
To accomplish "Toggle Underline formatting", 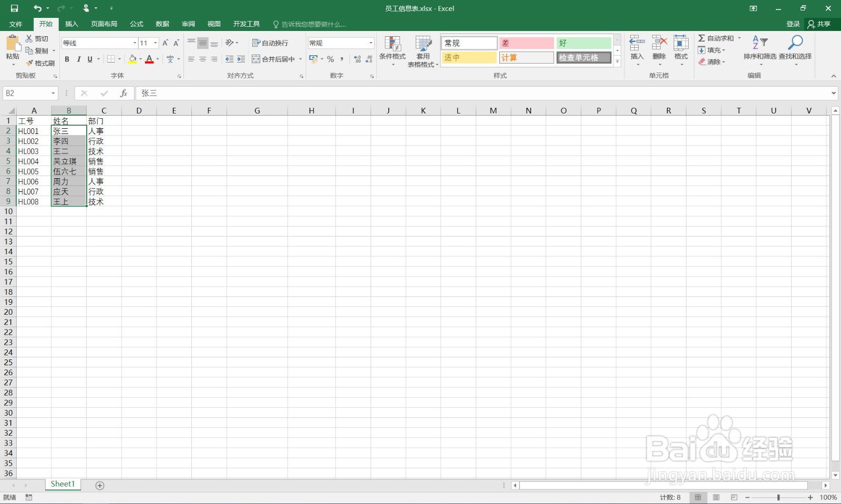I will [90, 59].
